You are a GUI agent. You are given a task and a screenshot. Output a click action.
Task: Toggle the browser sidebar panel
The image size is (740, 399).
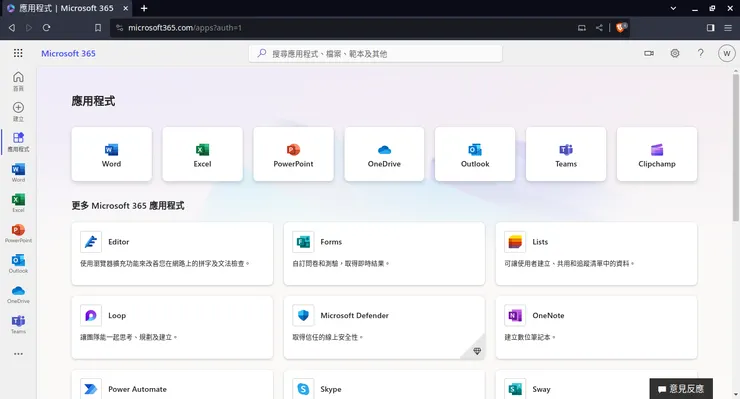(x=710, y=28)
